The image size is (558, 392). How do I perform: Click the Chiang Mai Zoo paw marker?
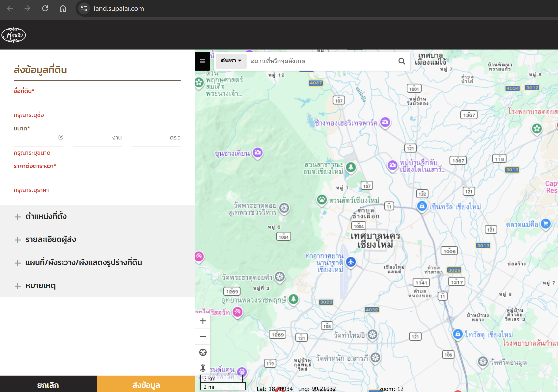click(x=322, y=200)
